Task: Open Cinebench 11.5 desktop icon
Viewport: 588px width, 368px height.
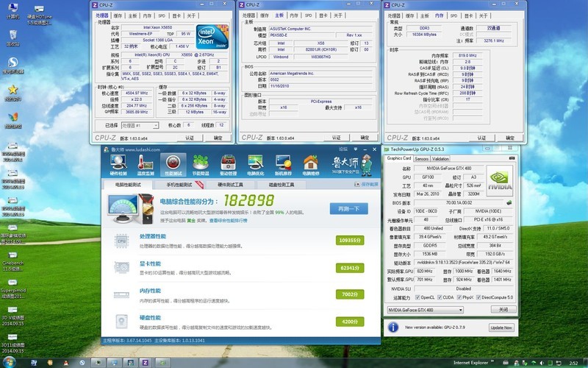Action: [x=12, y=261]
